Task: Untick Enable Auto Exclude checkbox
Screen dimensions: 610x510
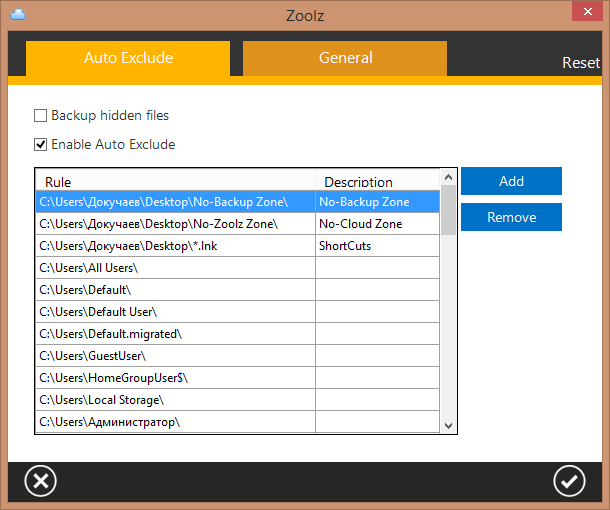Action: click(40, 144)
